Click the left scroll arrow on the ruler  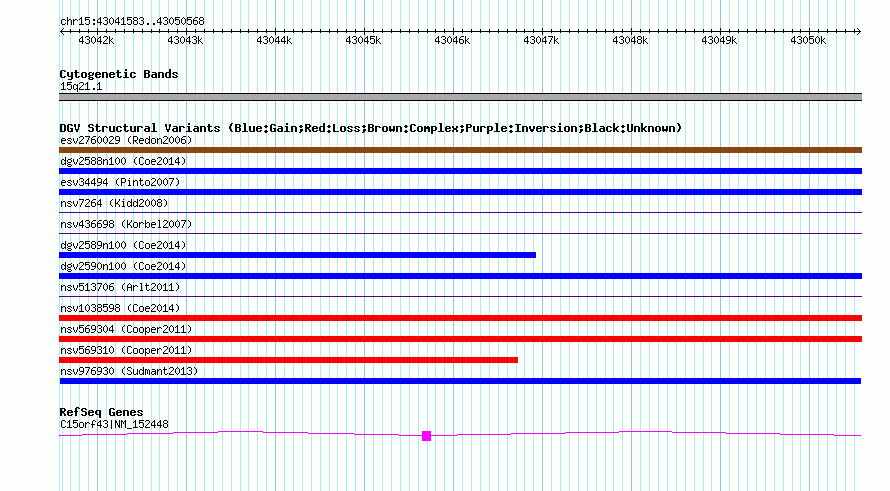(x=62, y=32)
